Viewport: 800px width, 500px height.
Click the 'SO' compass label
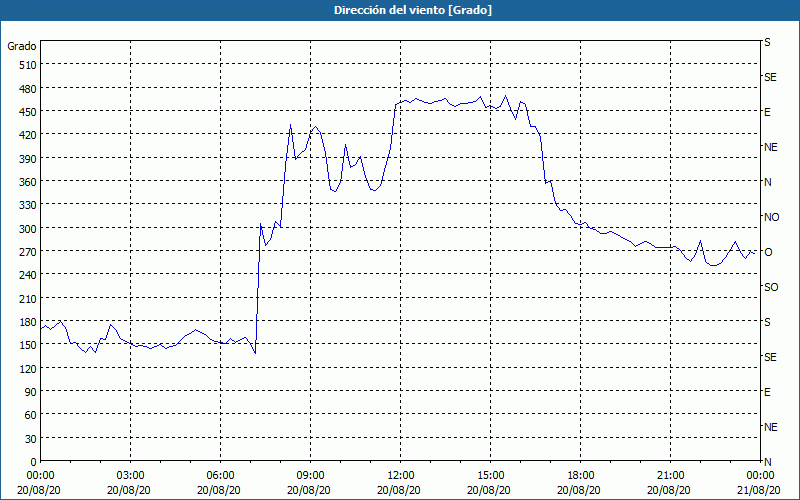point(771,287)
